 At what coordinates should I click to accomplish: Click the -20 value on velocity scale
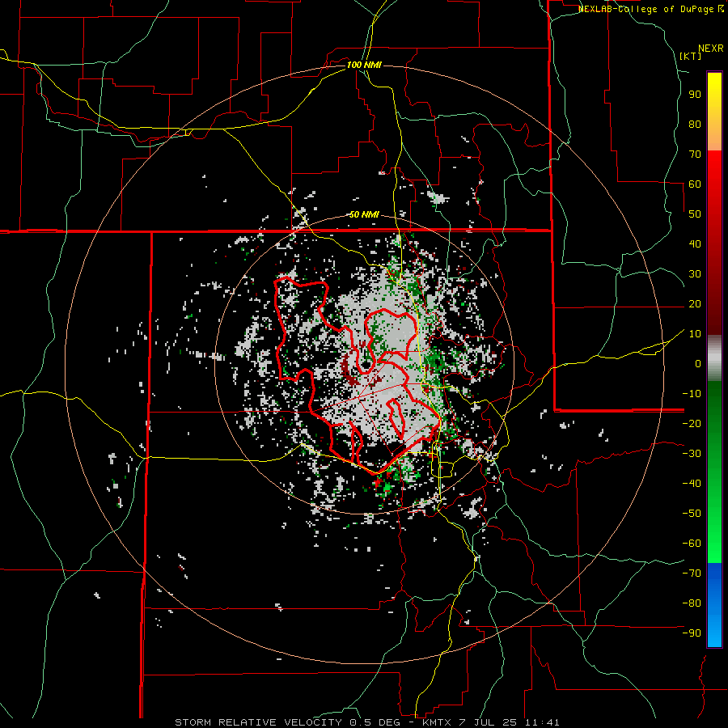(692, 424)
